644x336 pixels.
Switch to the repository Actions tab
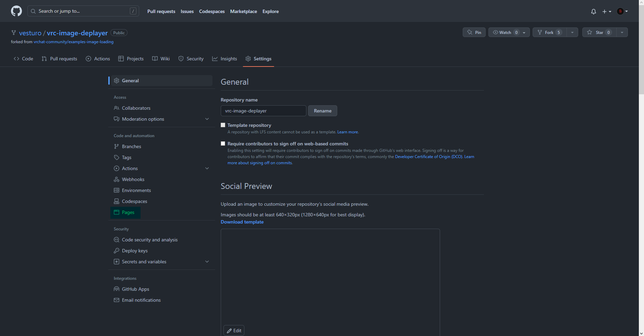pyautogui.click(x=98, y=59)
